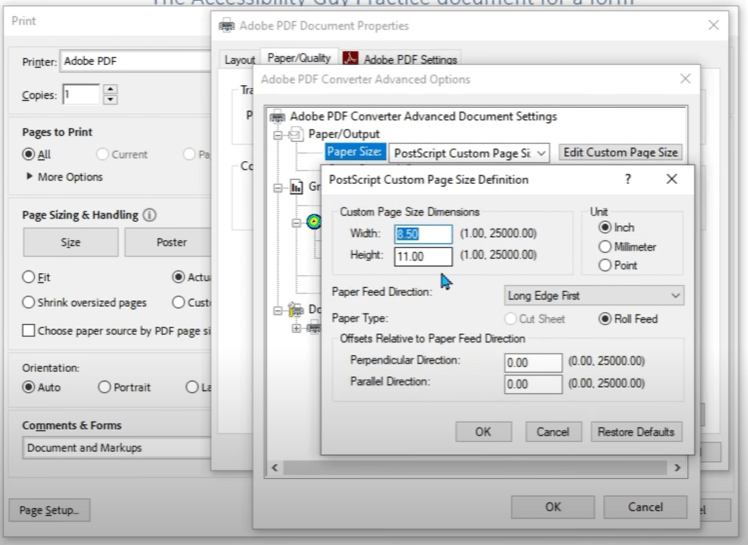The image size is (748, 545).
Task: Click the horizontal scrollbar right arrow
Action: pos(677,468)
